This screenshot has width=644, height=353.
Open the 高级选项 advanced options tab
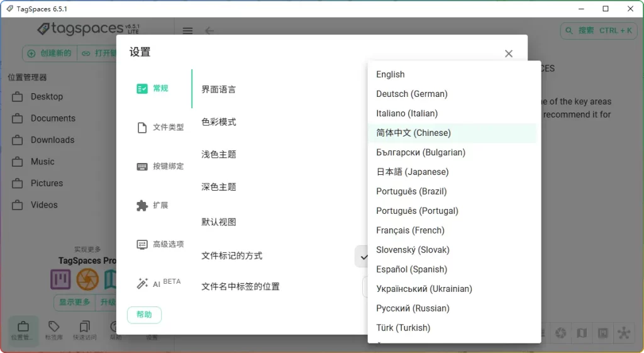159,245
